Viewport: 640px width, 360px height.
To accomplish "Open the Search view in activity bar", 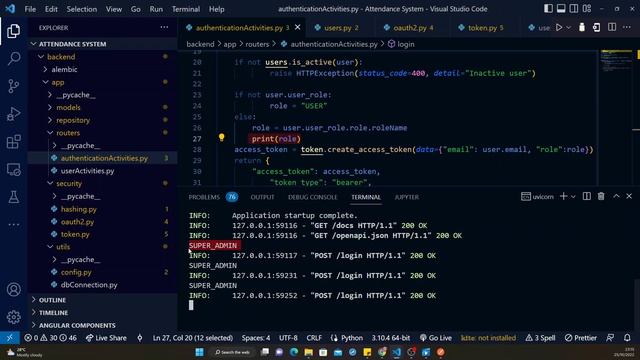I will 13,58.
